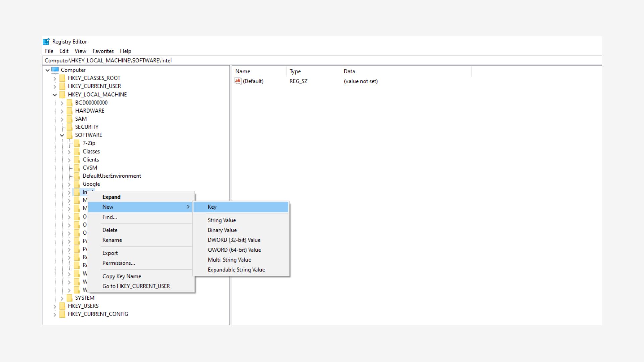Click Copy Key Name menu entry
The image size is (644, 362).
click(121, 276)
